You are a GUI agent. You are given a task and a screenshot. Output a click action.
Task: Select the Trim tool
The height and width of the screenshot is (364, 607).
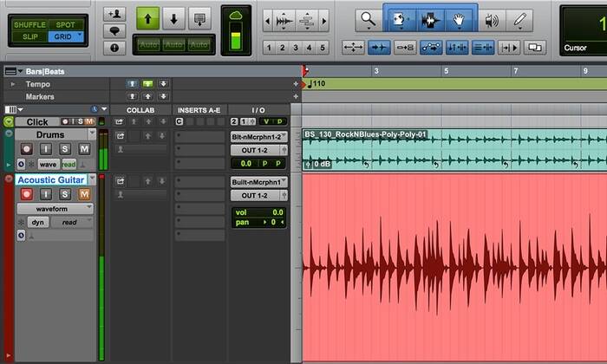[x=400, y=20]
